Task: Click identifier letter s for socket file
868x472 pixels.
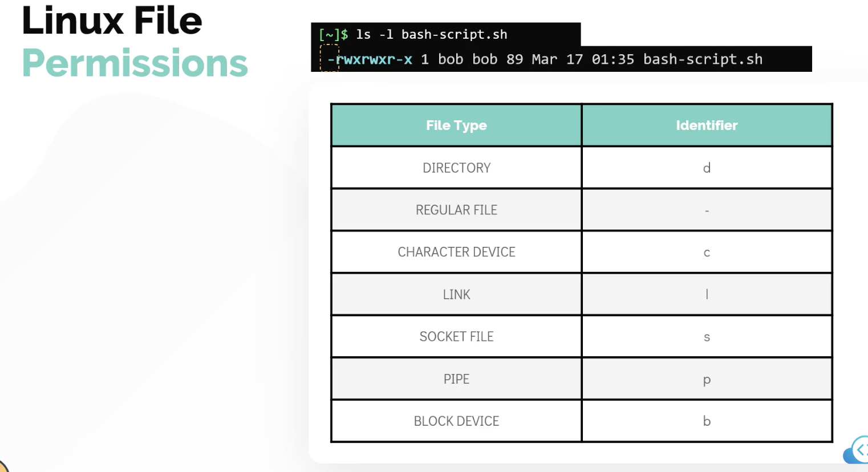Action: click(707, 337)
